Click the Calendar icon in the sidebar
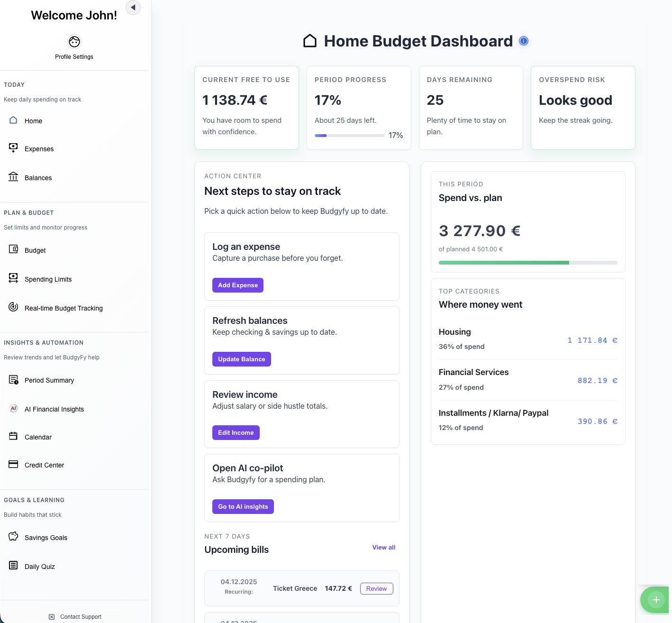672x623 pixels. [x=13, y=437]
